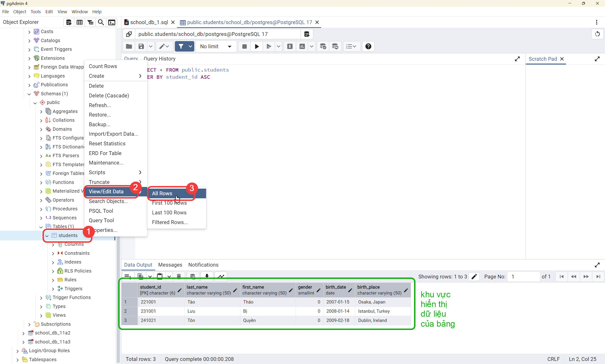
Task: Close the Scratch Pad panel
Action: [x=562, y=59]
